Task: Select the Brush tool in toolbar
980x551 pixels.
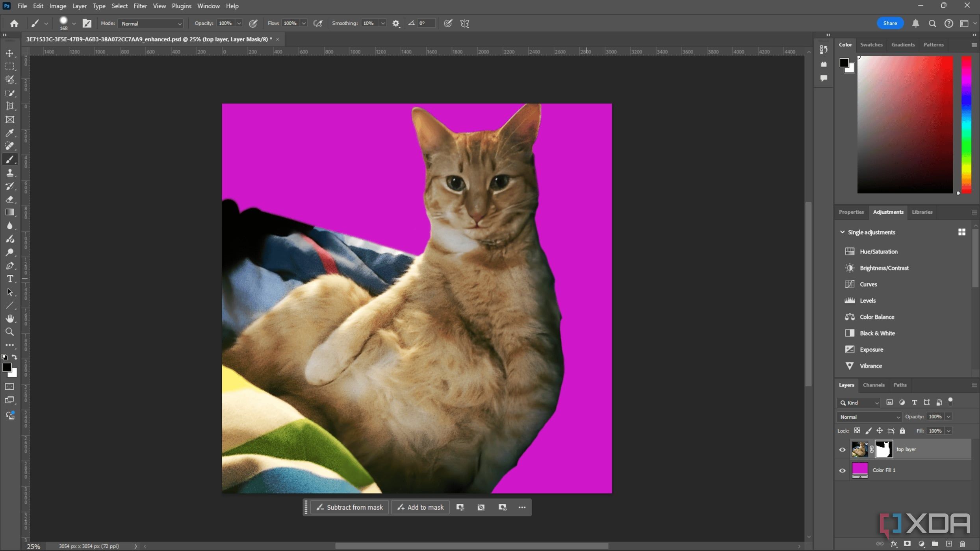Action: coord(9,159)
